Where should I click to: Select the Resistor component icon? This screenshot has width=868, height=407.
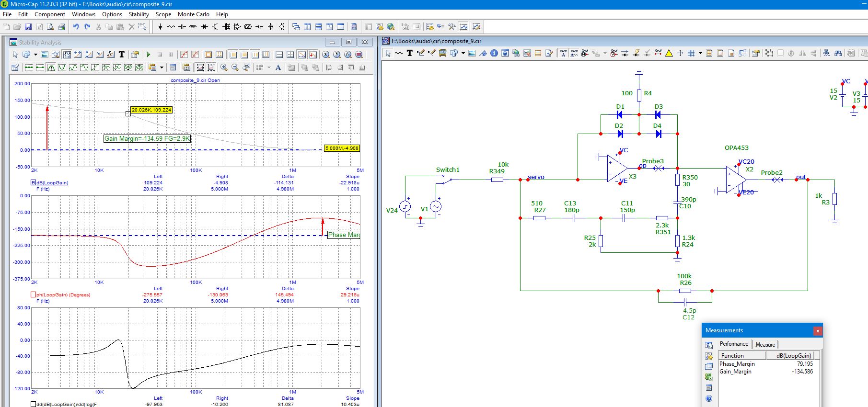(x=171, y=27)
